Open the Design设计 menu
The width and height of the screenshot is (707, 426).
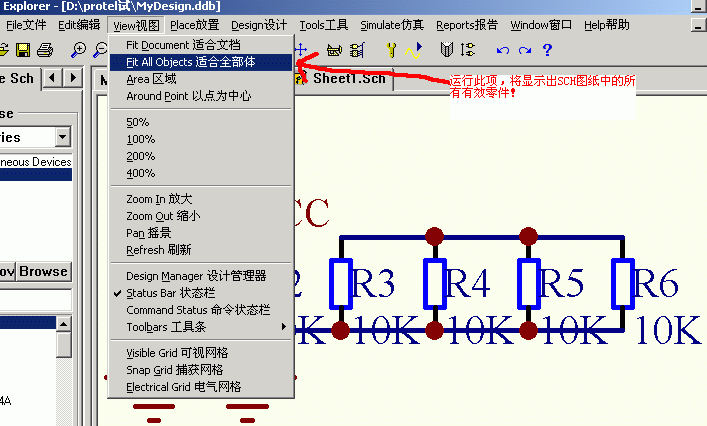[x=259, y=25]
